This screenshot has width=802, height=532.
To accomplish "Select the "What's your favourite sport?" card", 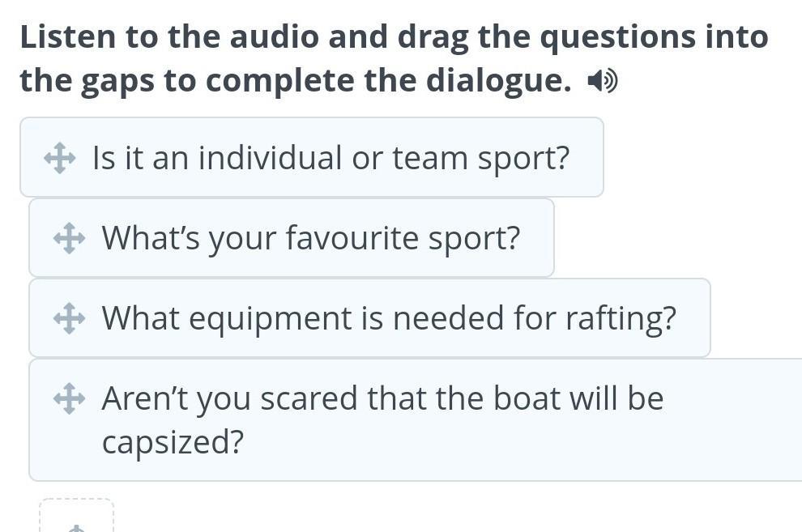I will pos(310,238).
